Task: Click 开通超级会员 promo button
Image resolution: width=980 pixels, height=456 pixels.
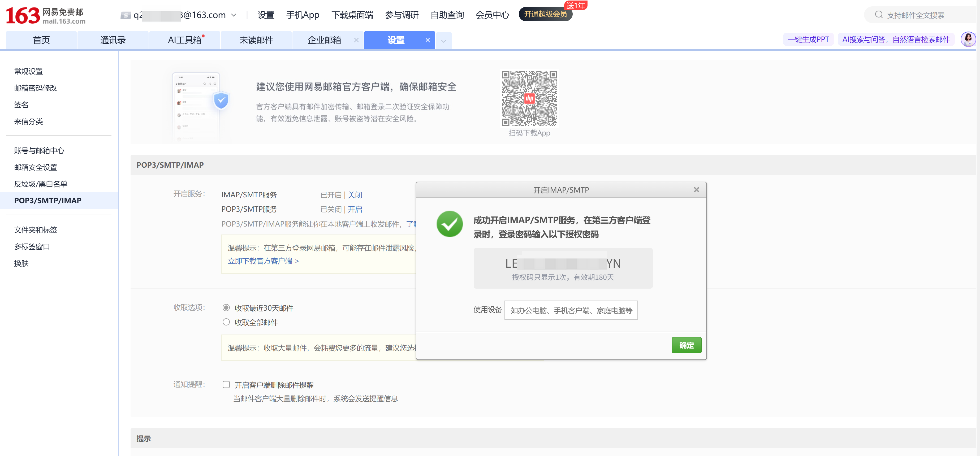Action: (545, 14)
